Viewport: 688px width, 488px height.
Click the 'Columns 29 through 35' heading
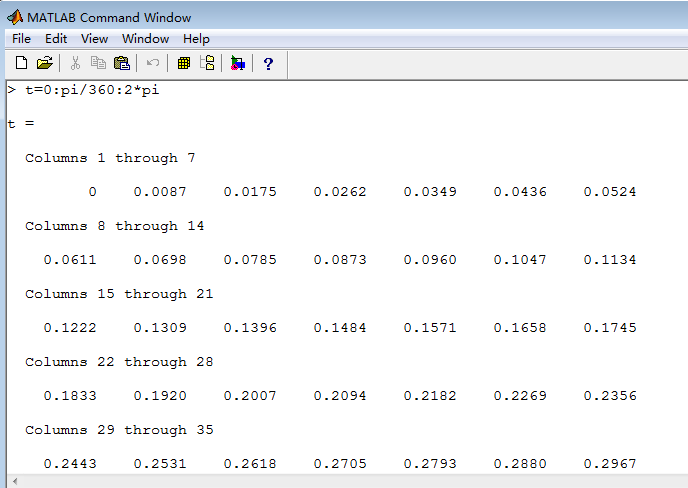click(x=119, y=430)
